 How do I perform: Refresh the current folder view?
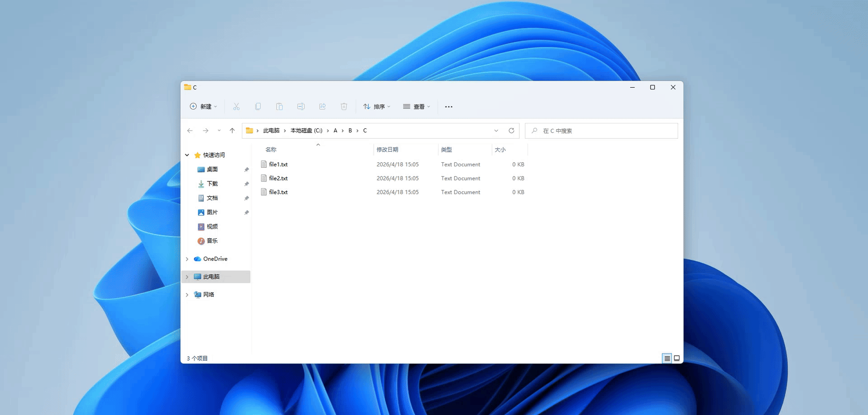coord(511,131)
